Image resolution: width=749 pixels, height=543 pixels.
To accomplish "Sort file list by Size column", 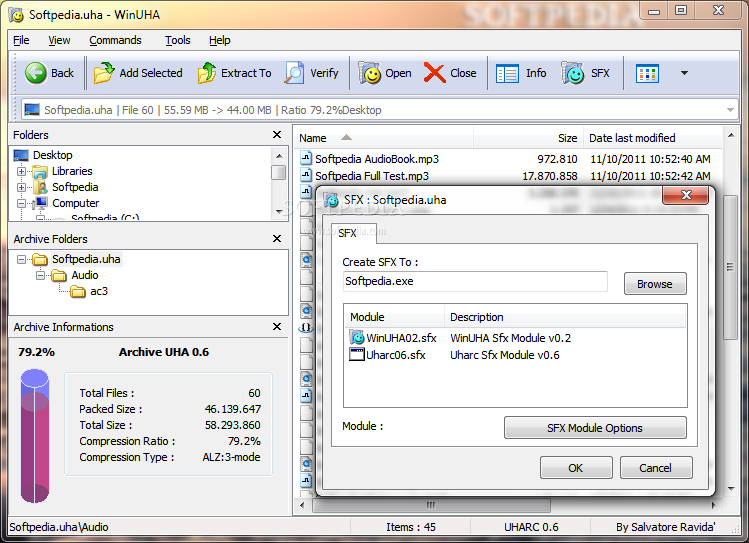I will click(x=528, y=138).
